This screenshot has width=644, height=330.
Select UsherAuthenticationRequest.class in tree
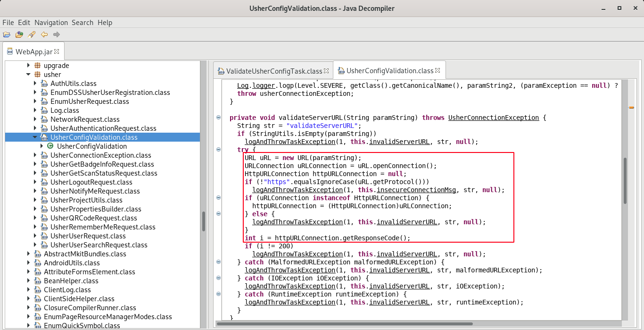pos(103,128)
